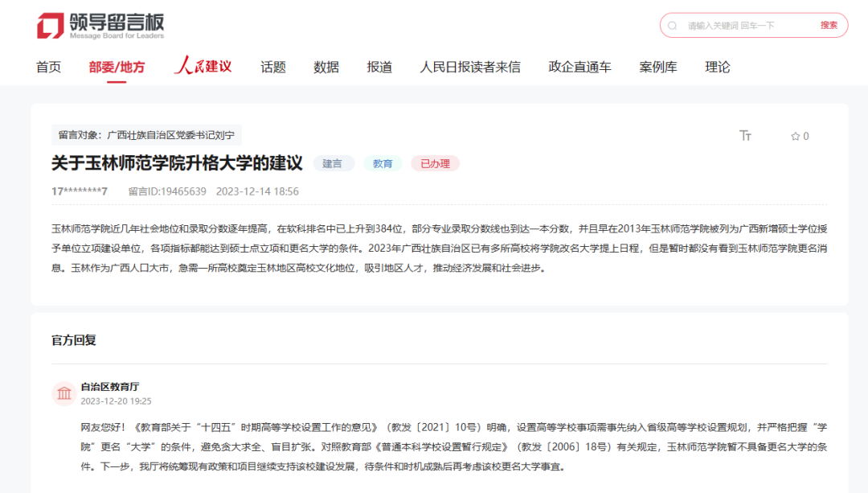Click the magnifier icon in the search bar
The height and width of the screenshot is (493, 868).
click(673, 25)
